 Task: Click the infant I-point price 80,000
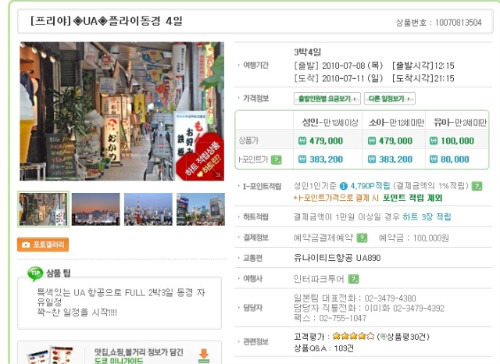click(455, 159)
